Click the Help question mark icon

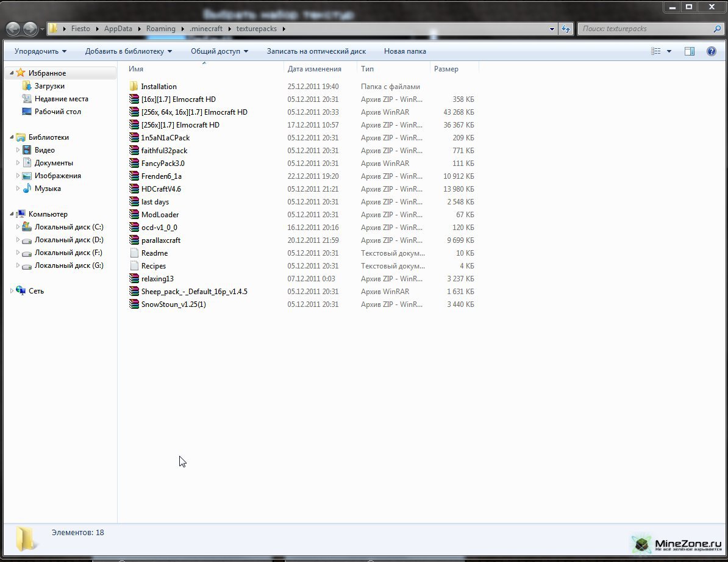pos(711,51)
